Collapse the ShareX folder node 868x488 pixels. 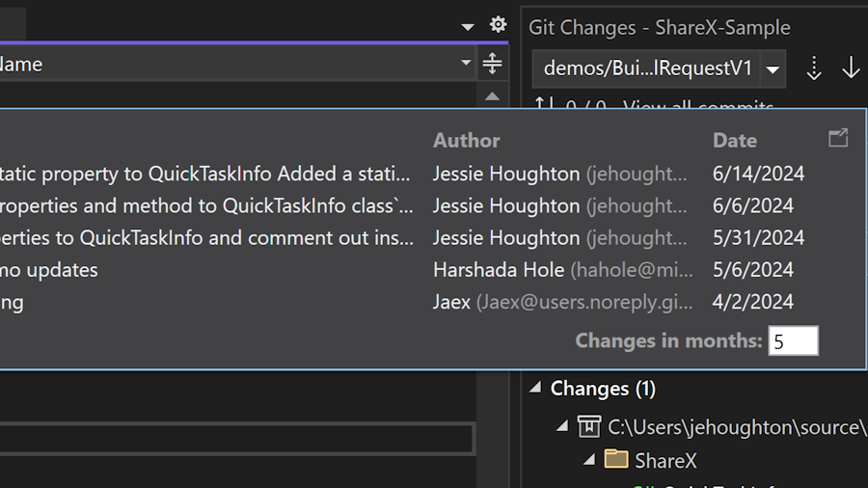(x=589, y=460)
